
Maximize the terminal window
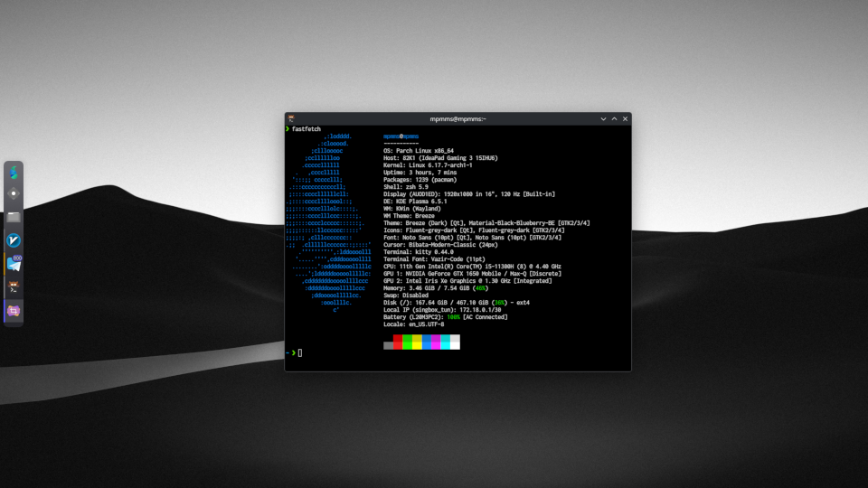click(614, 119)
